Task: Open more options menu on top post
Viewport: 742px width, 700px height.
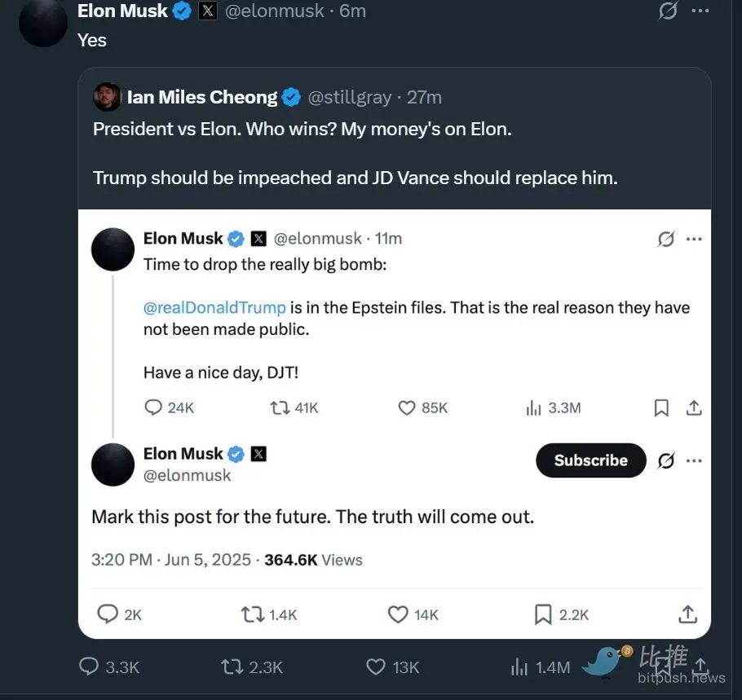Action: coord(700,11)
